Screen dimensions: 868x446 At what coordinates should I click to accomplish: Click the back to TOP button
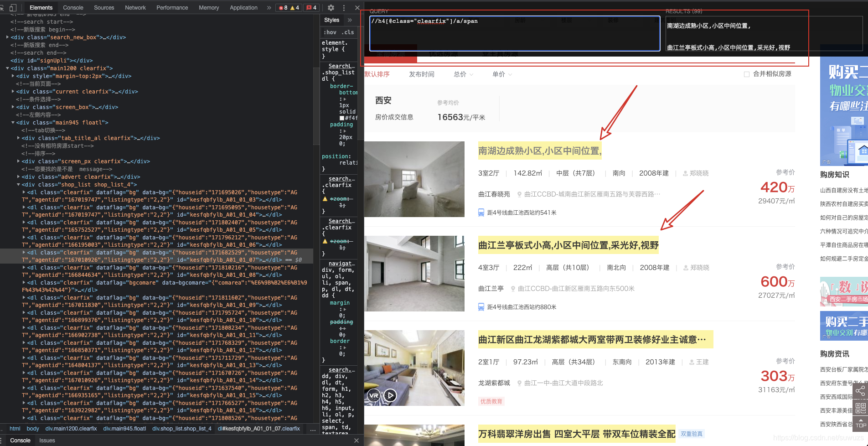860,424
